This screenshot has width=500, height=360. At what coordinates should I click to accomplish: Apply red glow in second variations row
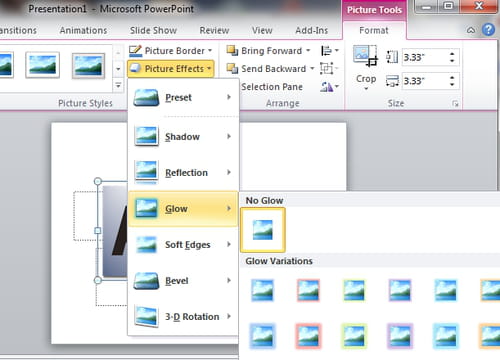tap(308, 336)
